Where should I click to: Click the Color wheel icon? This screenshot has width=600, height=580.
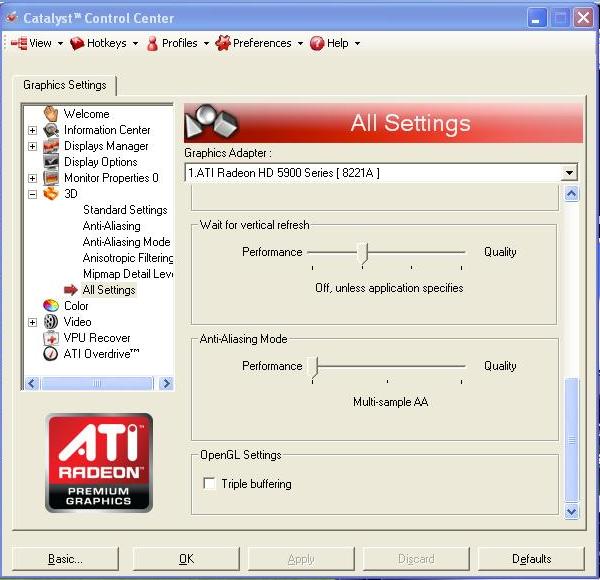point(51,306)
